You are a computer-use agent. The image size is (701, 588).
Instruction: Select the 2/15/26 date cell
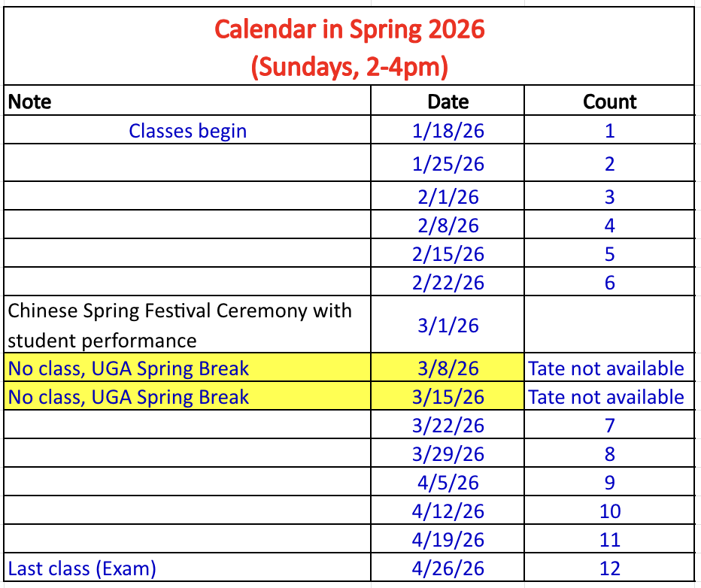(x=448, y=254)
